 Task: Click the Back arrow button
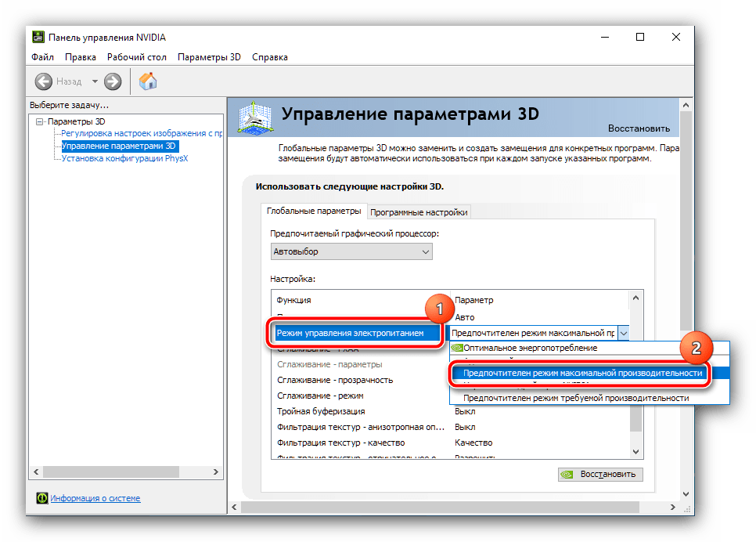(43, 81)
